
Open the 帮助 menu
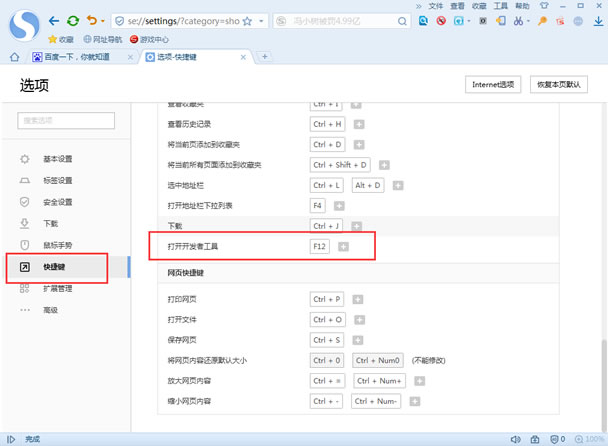tap(522, 6)
